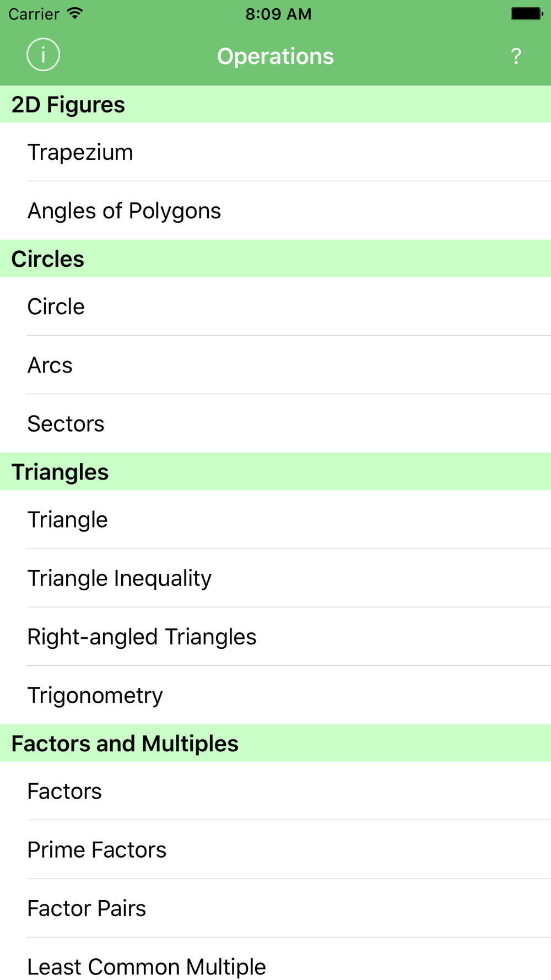
Task: Tap the Wi-Fi status icon
Action: 75,13
